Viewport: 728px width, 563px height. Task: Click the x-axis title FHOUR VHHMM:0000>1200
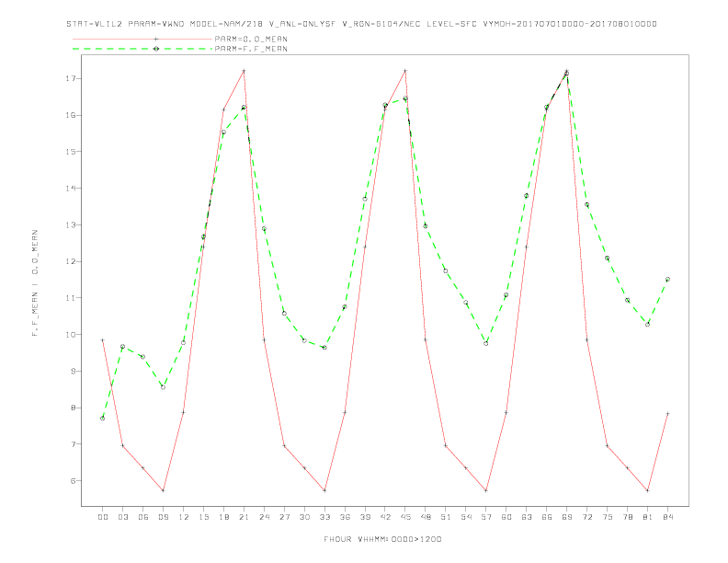[382, 539]
